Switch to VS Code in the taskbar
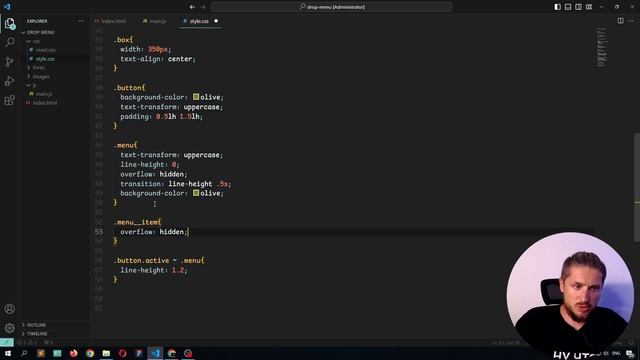Image resolution: width=640 pixels, height=360 pixels. tap(155, 353)
